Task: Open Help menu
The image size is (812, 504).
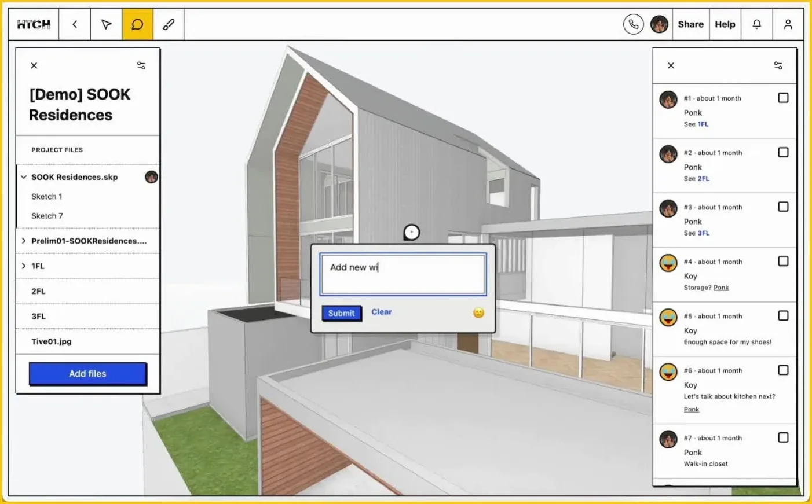Action: pyautogui.click(x=725, y=24)
